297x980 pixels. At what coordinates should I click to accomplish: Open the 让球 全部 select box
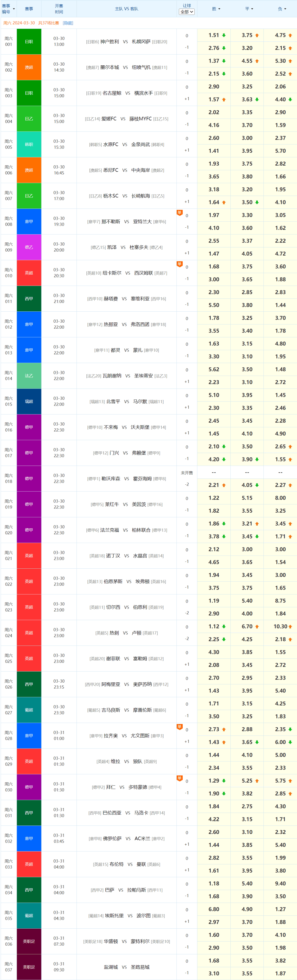(186, 12)
